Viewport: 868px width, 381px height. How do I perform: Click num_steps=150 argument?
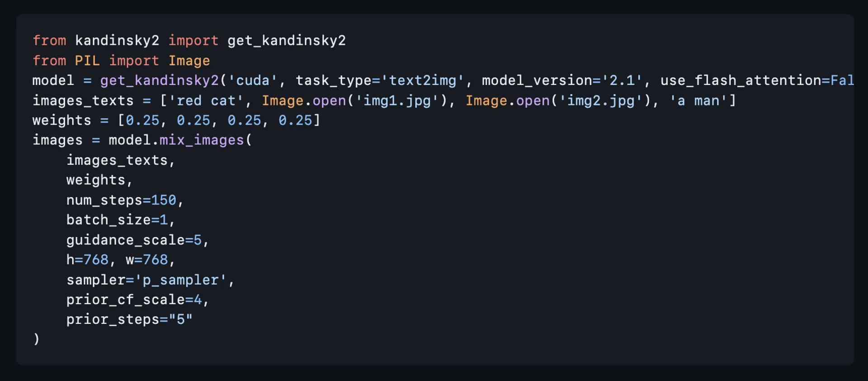[x=121, y=200]
